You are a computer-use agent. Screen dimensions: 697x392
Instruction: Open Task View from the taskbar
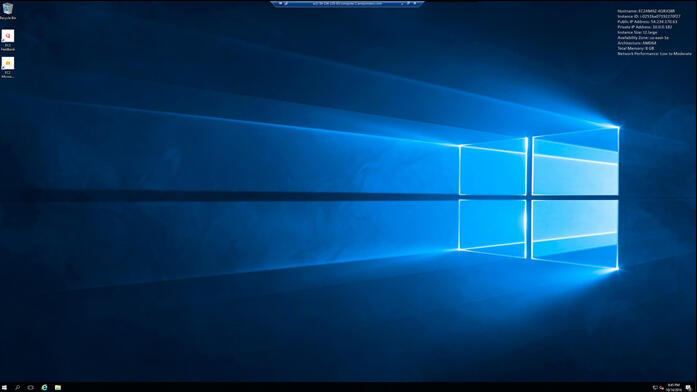click(x=31, y=388)
